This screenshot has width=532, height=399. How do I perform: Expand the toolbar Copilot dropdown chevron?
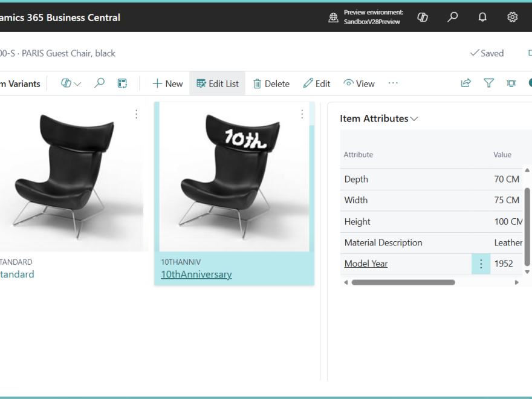pyautogui.click(x=77, y=84)
